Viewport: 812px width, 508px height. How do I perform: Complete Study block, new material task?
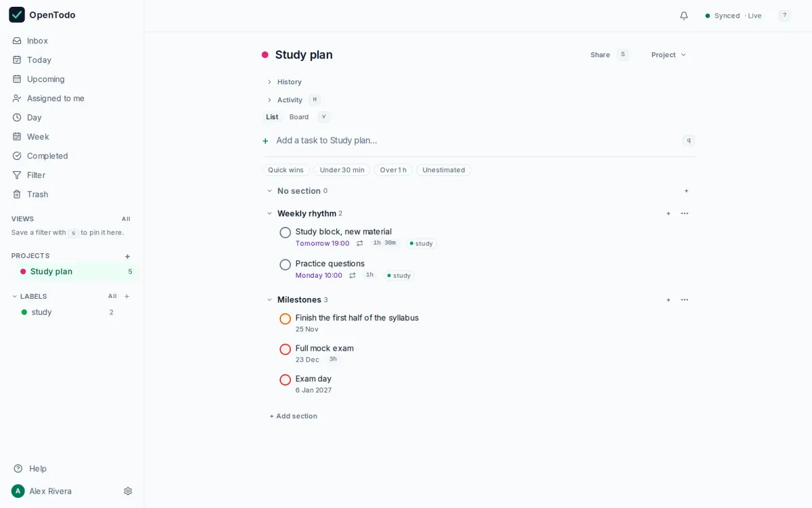(286, 232)
